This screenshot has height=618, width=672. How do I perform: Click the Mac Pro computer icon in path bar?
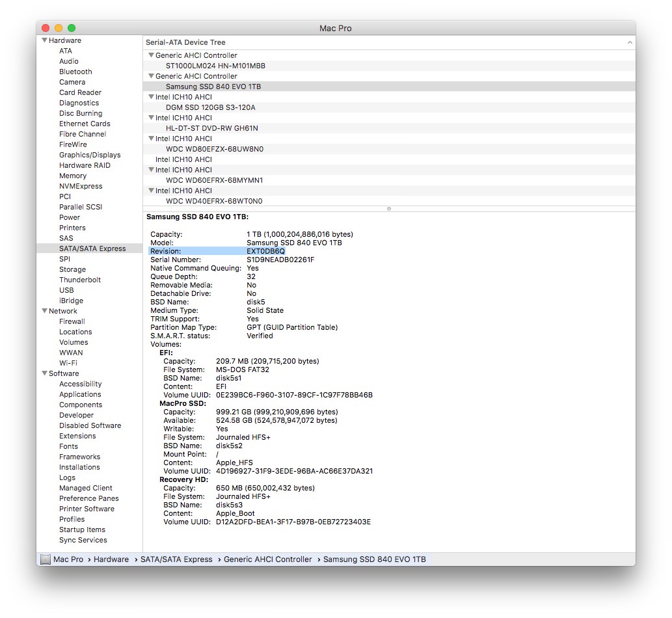tap(46, 559)
